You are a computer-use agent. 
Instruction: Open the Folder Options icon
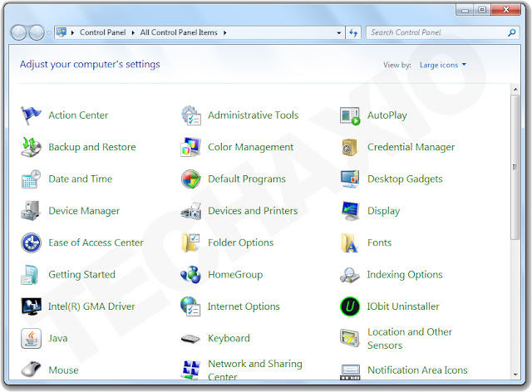[190, 243]
